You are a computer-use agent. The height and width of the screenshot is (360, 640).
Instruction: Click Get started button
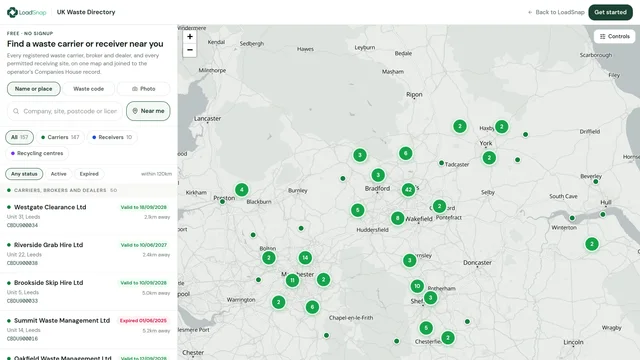(x=610, y=12)
